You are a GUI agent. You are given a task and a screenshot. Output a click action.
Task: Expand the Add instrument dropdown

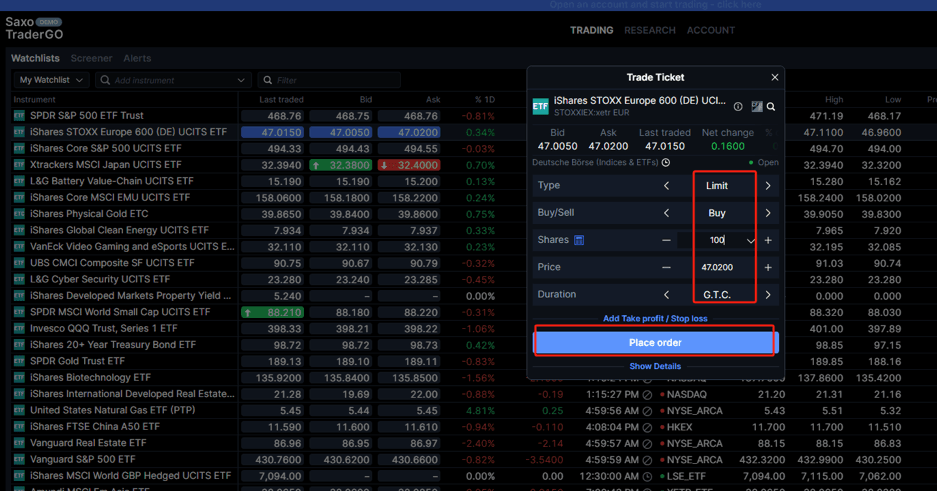(241, 80)
